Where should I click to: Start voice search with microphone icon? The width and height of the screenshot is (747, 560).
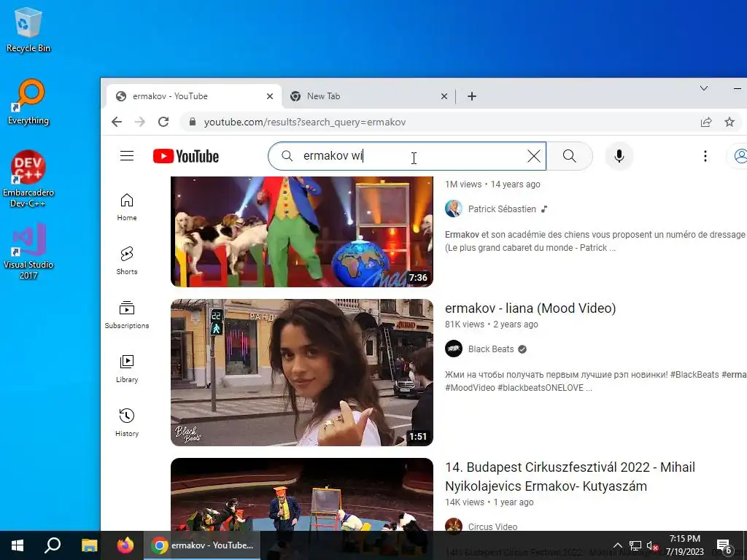pos(619,156)
